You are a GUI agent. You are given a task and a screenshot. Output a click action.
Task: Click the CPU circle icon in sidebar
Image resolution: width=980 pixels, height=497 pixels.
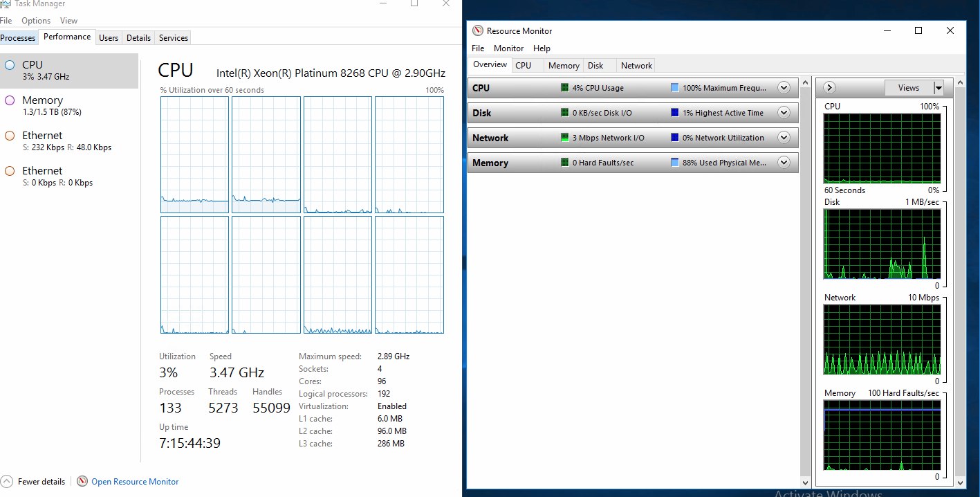pos(10,65)
